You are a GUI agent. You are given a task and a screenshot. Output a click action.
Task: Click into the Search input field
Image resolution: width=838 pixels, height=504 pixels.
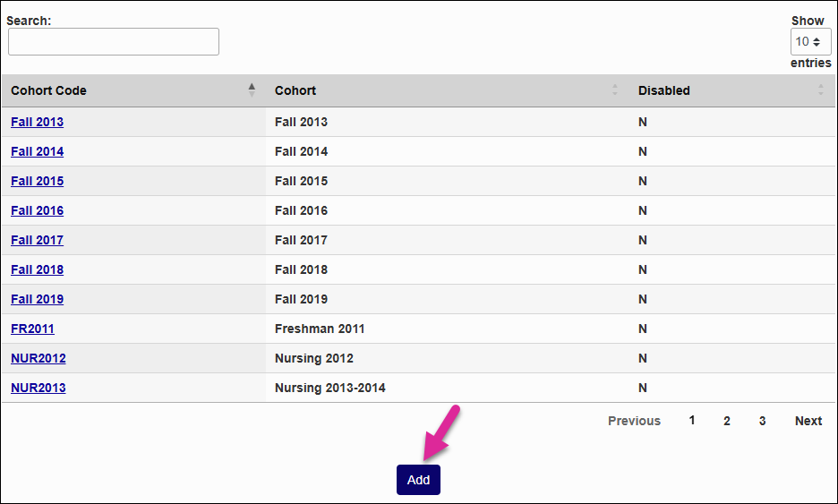114,42
